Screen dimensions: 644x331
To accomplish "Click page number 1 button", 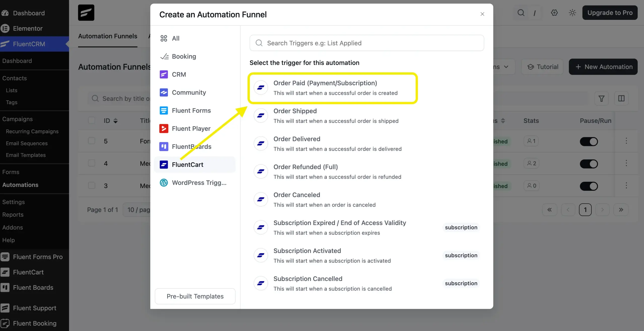I will (x=585, y=210).
